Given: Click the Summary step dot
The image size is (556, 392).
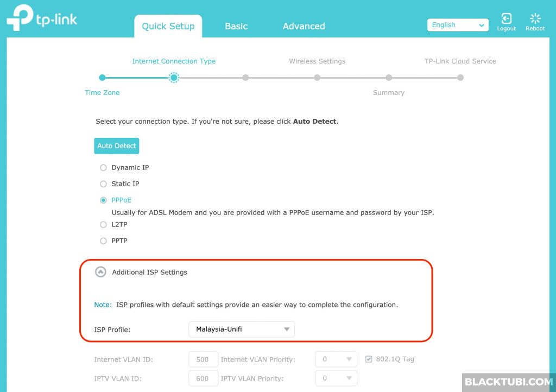Looking at the screenshot, I should point(389,78).
